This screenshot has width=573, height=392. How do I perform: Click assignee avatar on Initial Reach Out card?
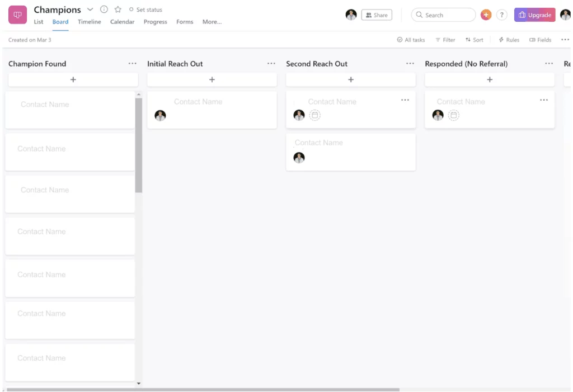160,115
